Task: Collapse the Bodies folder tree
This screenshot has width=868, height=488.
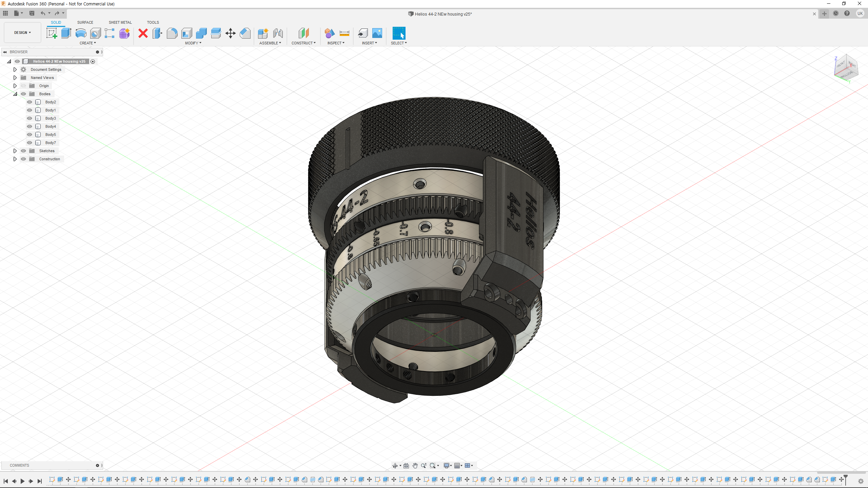Action: coord(15,94)
